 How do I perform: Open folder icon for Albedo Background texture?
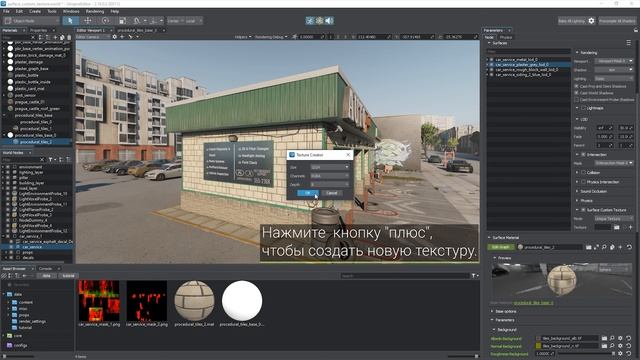tap(604, 338)
